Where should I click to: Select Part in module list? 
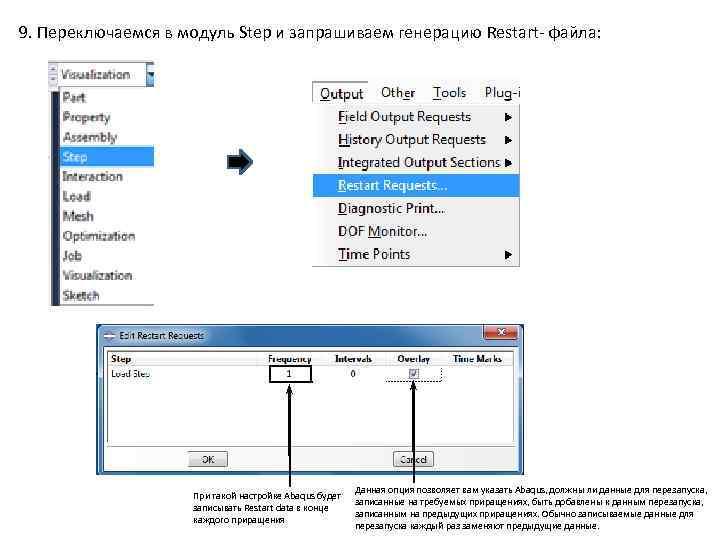[74, 97]
